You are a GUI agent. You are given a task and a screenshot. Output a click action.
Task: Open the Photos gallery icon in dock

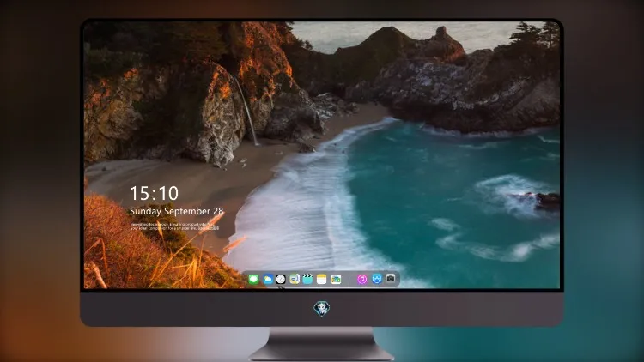pyautogui.click(x=336, y=280)
